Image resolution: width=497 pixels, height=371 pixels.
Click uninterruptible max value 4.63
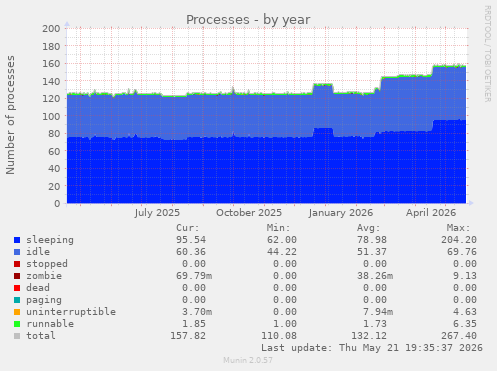tap(465, 312)
